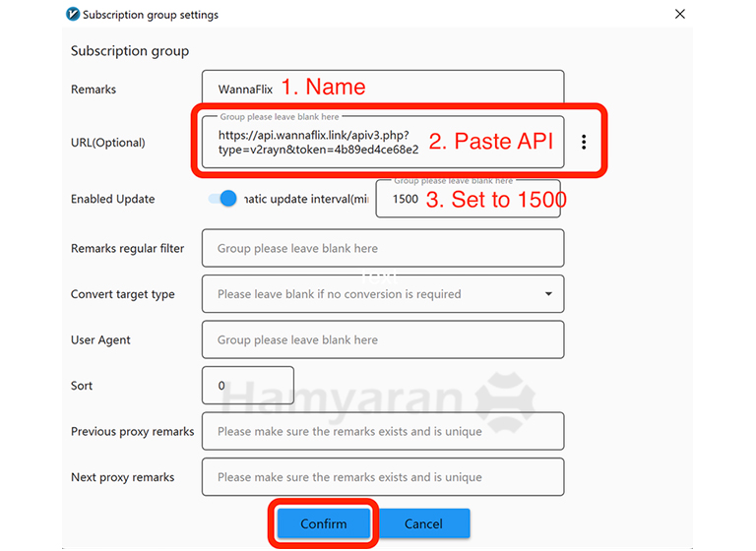
Task: Click the Subscription group settings title bar text
Action: click(x=151, y=15)
